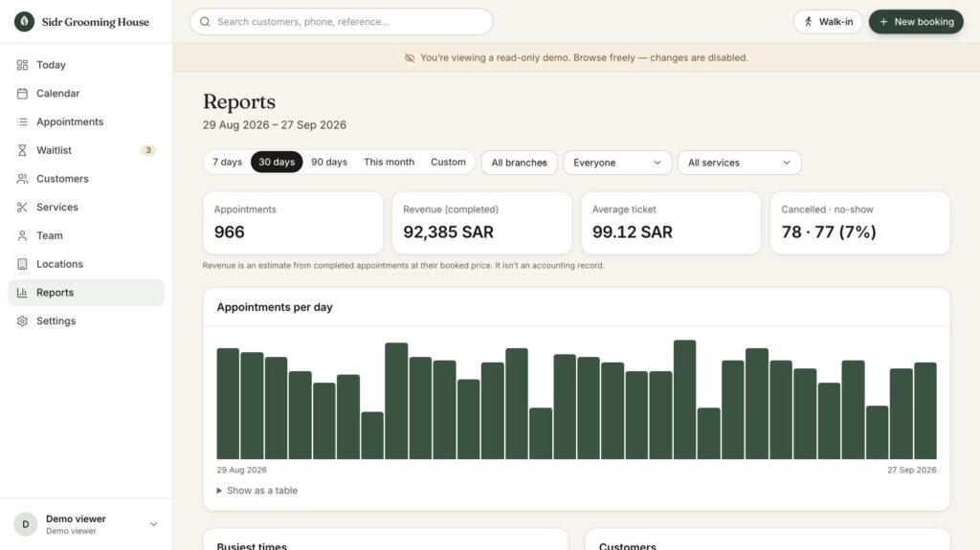Click the revenue estimate disclaimer note
Image resolution: width=980 pixels, height=550 pixels.
403,266
